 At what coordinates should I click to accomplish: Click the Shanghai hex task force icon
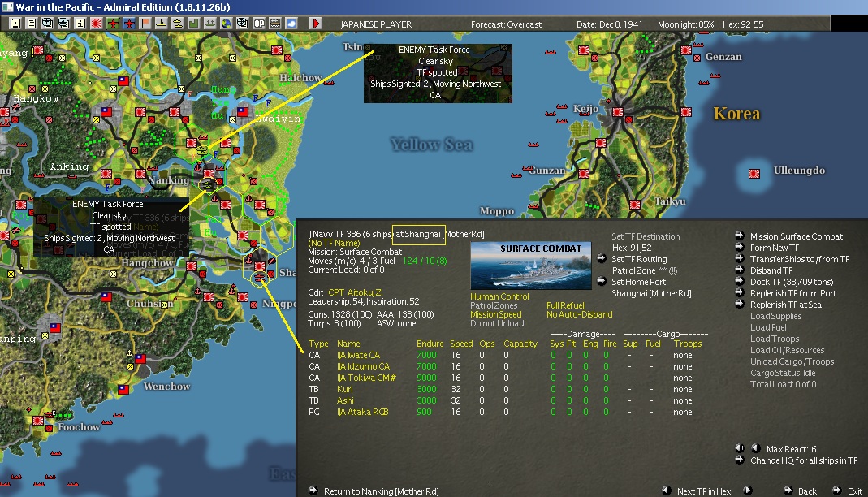click(x=259, y=278)
